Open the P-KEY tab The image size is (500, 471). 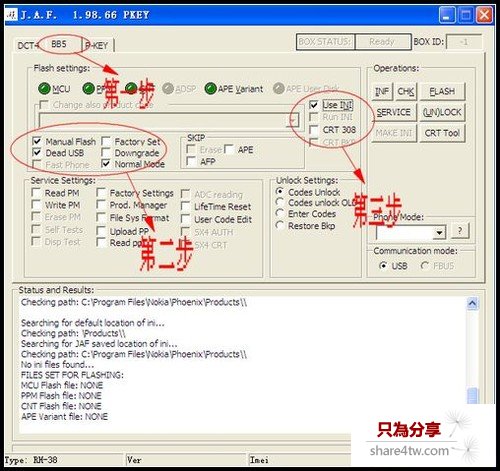[97, 45]
